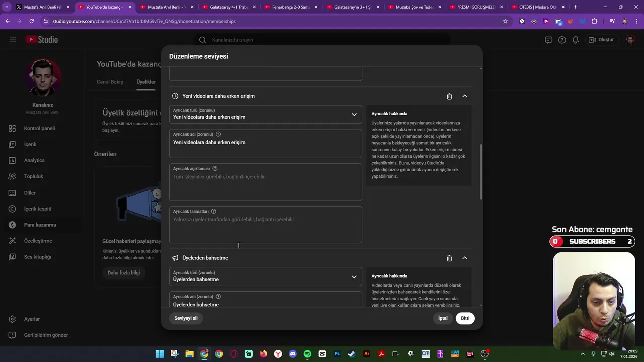Viewport: 644px width, 362px height.
Task: Open the browser three-dot menu
Action: [x=636, y=21]
